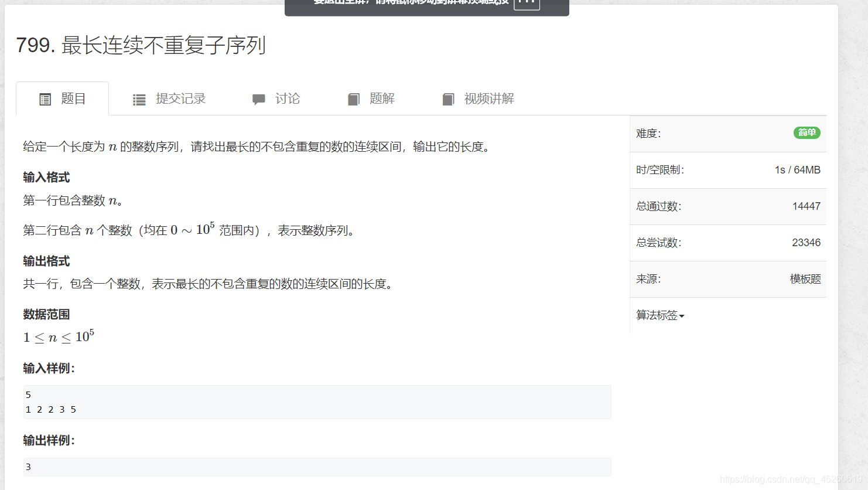868x490 pixels.
Task: Click the green 简单 difficulty badge
Action: pos(807,133)
